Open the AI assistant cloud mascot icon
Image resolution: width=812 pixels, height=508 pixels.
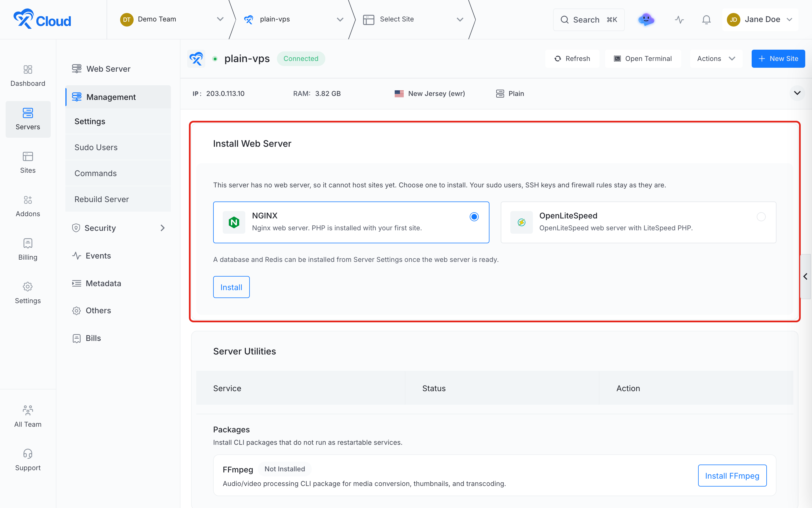click(646, 19)
